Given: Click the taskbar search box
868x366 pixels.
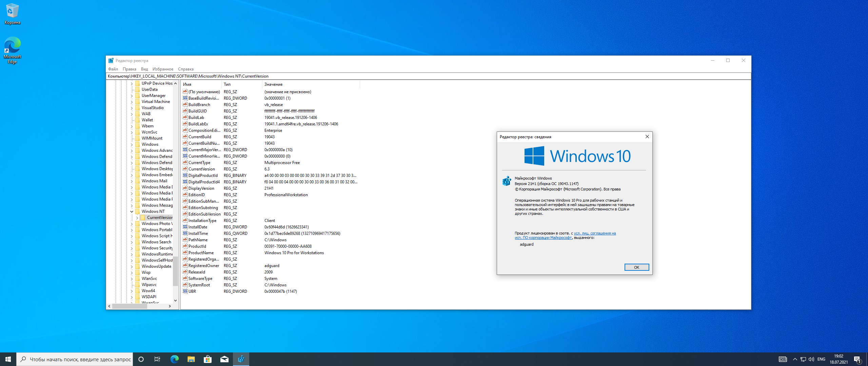Looking at the screenshot, I should pos(75,359).
